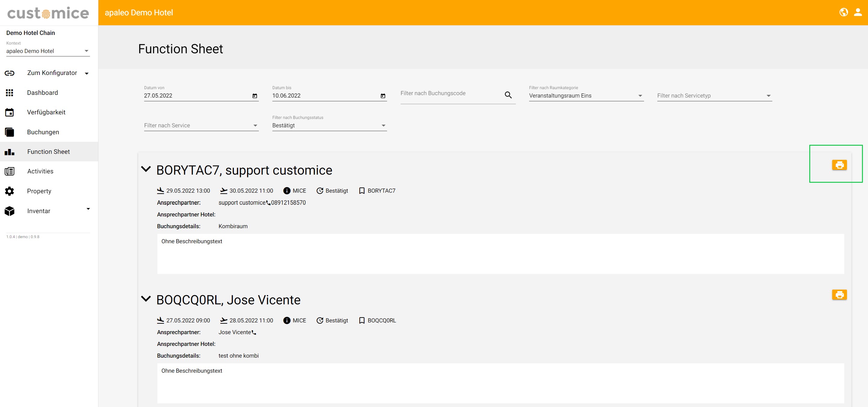Click the phone icon next to support customice
Viewport: 868px width, 407px height.
[x=268, y=203]
